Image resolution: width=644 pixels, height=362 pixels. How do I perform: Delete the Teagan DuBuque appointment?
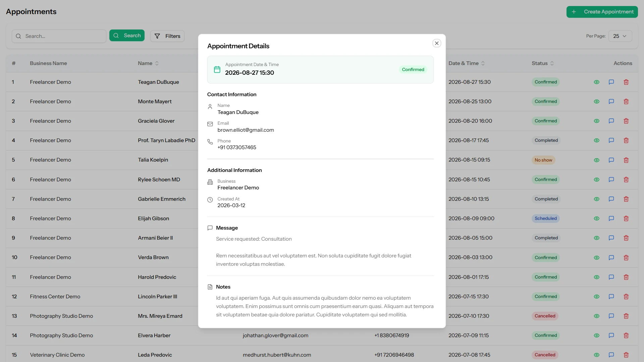[x=626, y=82]
